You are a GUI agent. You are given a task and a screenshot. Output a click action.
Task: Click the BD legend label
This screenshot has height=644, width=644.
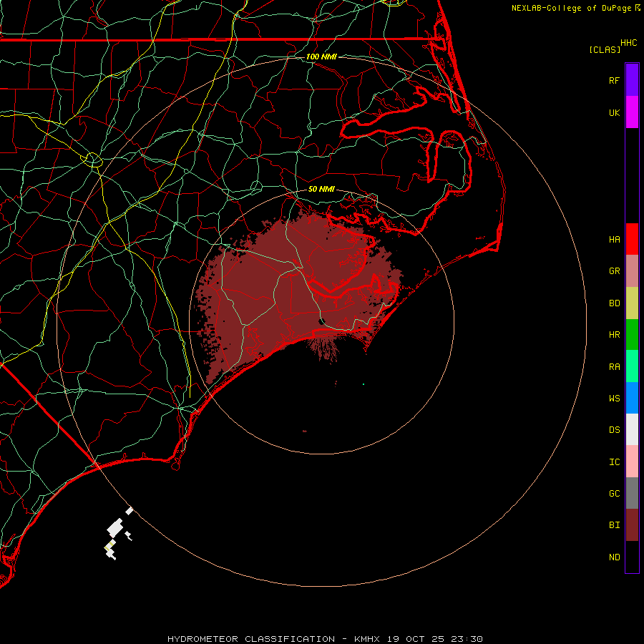coord(615,303)
